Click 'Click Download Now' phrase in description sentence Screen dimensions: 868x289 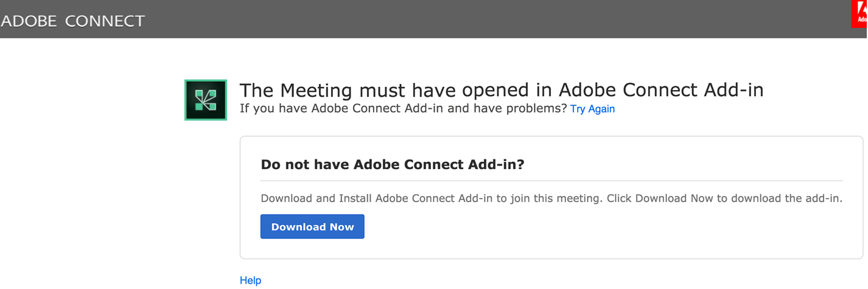[646, 198]
